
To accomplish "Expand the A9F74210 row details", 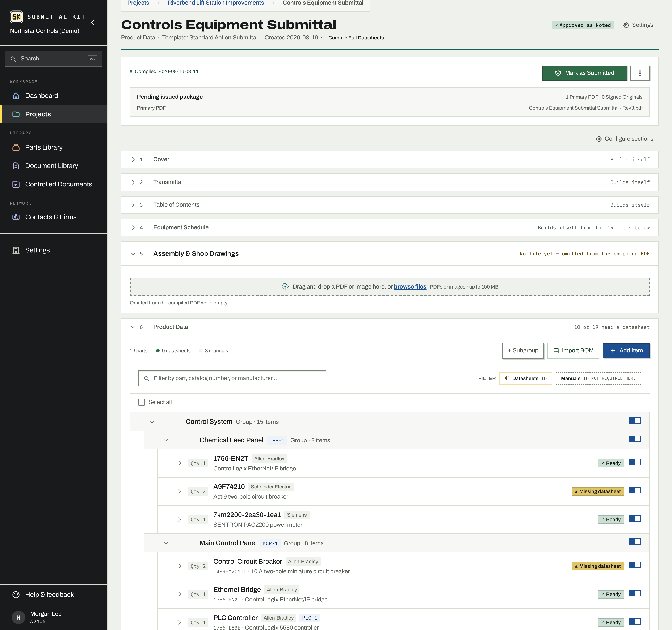I will click(180, 491).
